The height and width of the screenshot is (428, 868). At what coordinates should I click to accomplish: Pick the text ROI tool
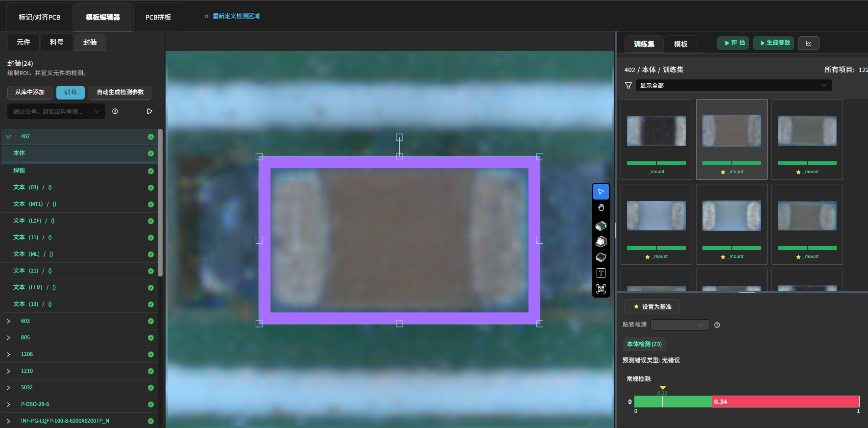(x=601, y=273)
